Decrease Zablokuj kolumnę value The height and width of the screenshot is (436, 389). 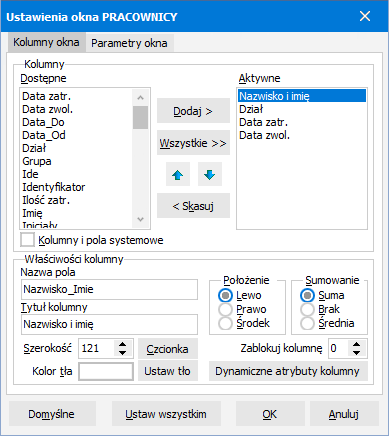(x=357, y=353)
